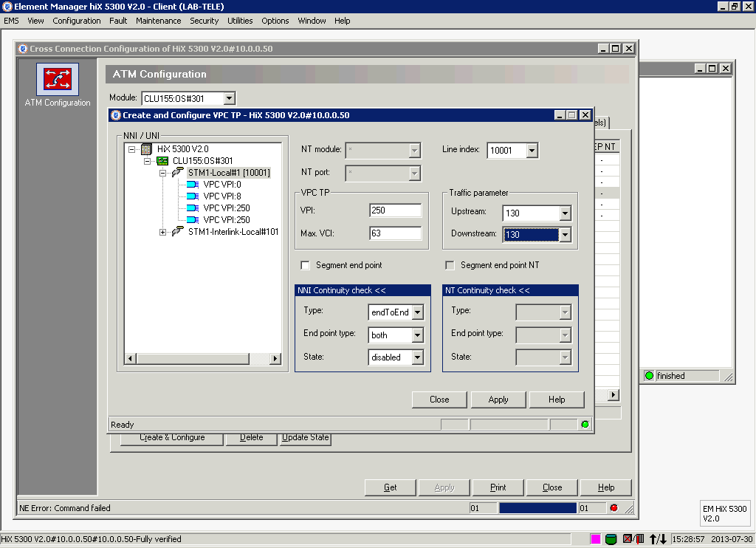Click table scrollbar right arrow behind dialog
Image resolution: width=756 pixels, height=548 pixels.
click(613, 395)
